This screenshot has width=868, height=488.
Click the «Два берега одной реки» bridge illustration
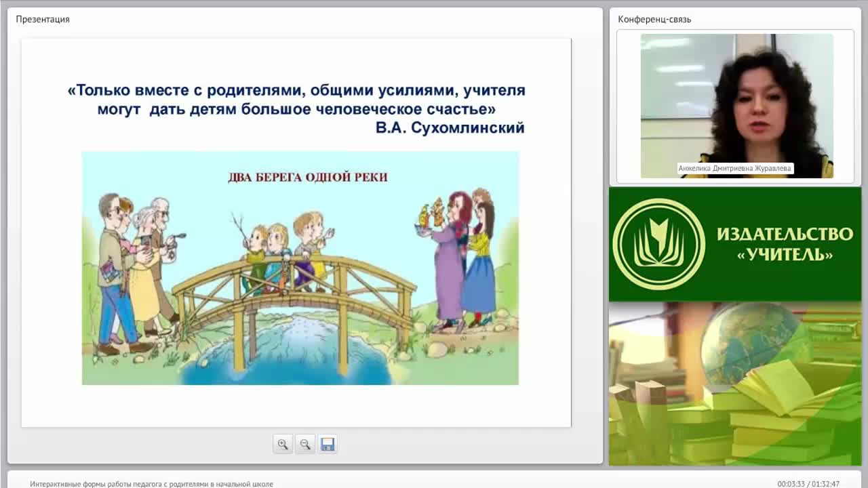pos(300,268)
